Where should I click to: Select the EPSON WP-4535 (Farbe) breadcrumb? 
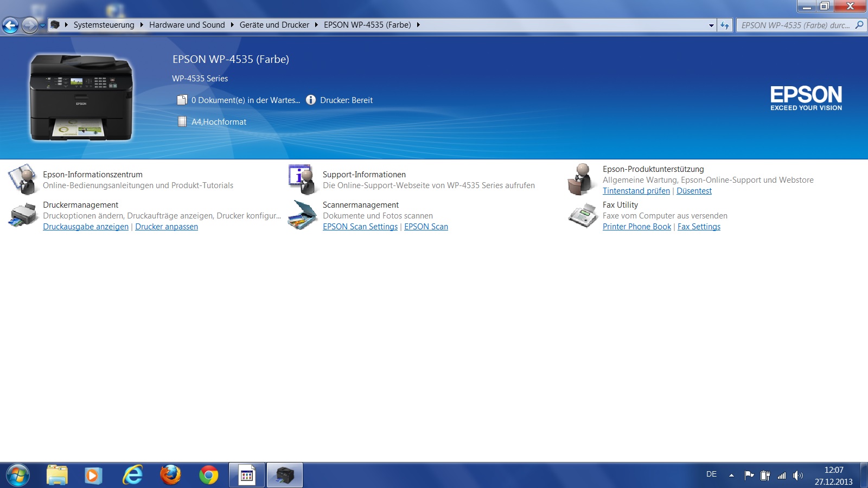(367, 25)
